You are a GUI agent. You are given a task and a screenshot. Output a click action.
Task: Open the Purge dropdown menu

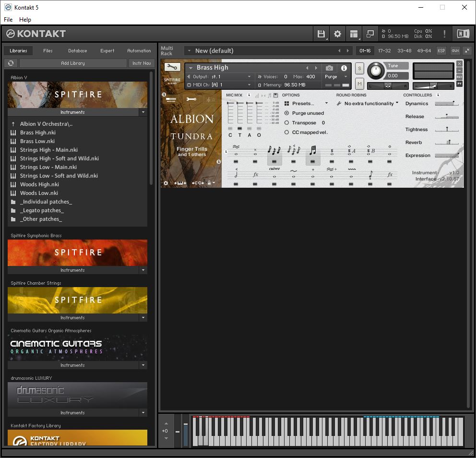[336, 77]
